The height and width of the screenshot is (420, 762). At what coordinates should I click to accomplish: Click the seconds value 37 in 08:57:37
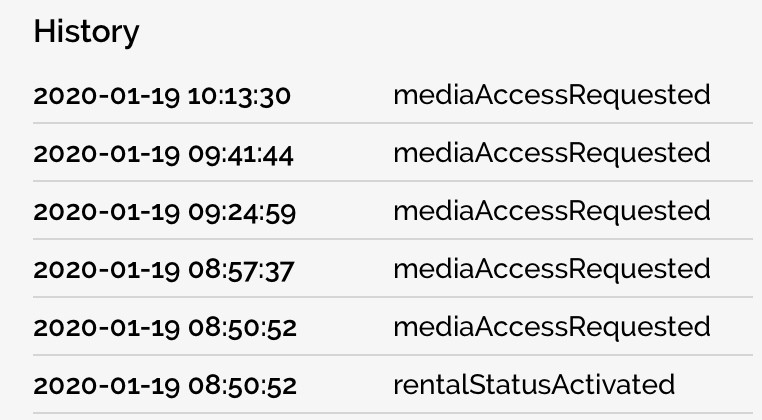279,271
